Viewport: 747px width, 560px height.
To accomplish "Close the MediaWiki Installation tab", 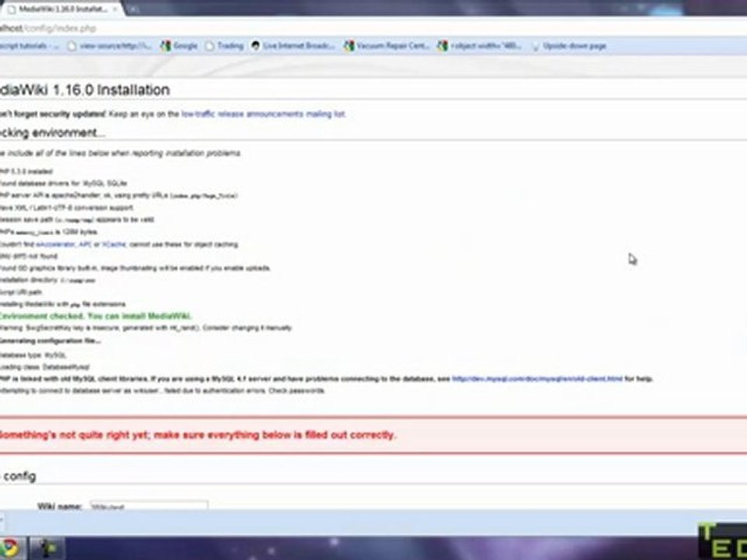I will click(115, 9).
